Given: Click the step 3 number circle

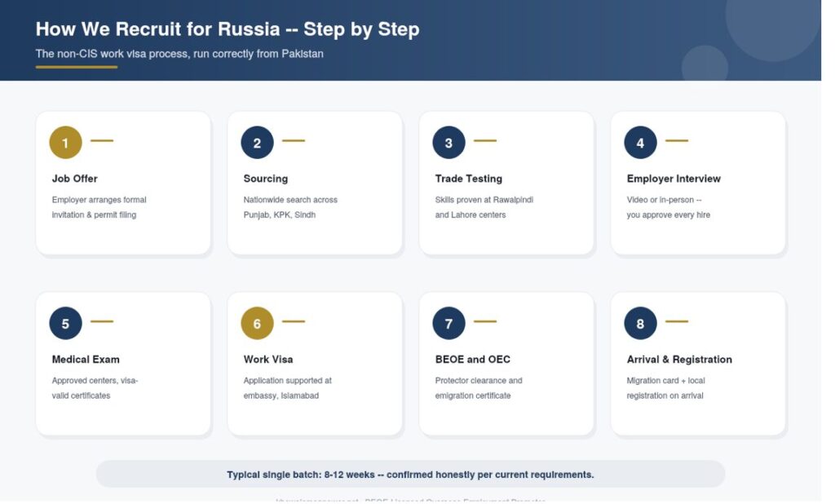Looking at the screenshot, I should pos(449,142).
